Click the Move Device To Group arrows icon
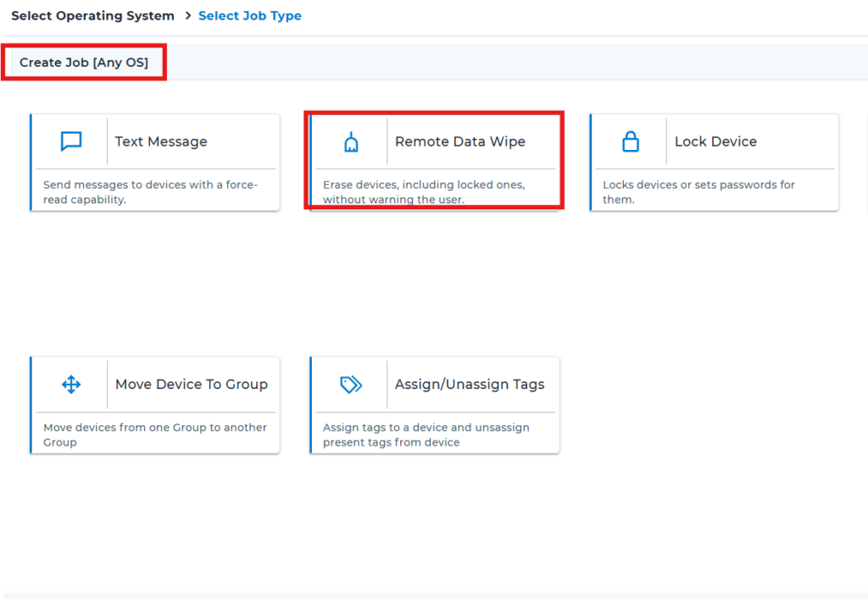 [71, 385]
